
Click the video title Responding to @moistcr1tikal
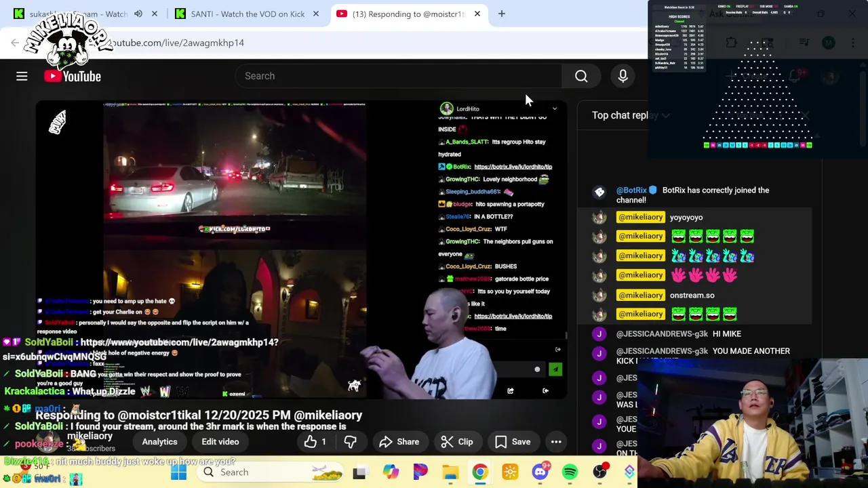[x=199, y=415]
